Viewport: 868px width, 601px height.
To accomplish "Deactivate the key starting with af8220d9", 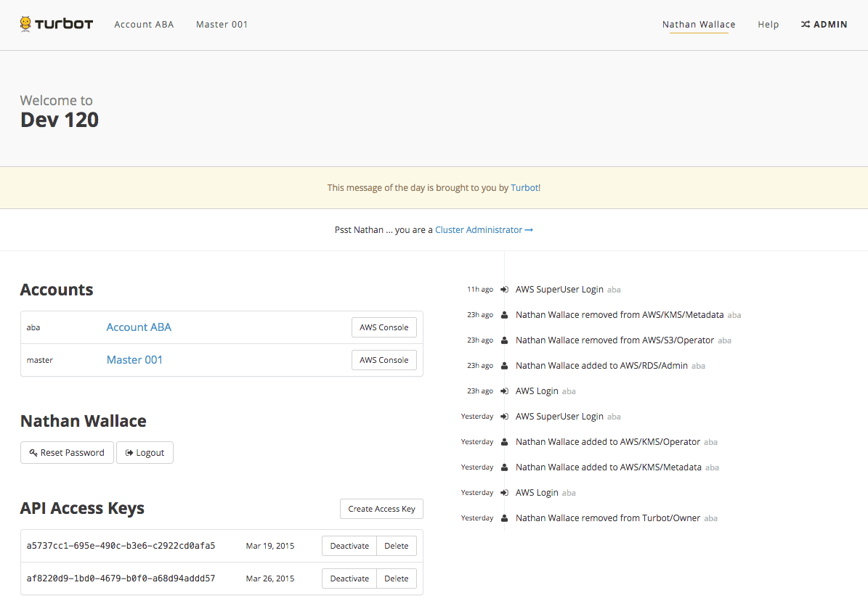I will point(349,579).
